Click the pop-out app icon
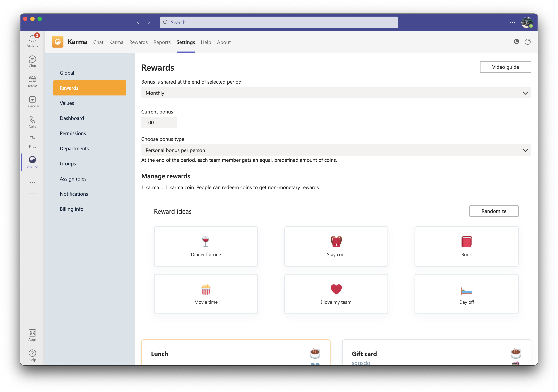This screenshot has width=558, height=392. pyautogui.click(x=516, y=42)
